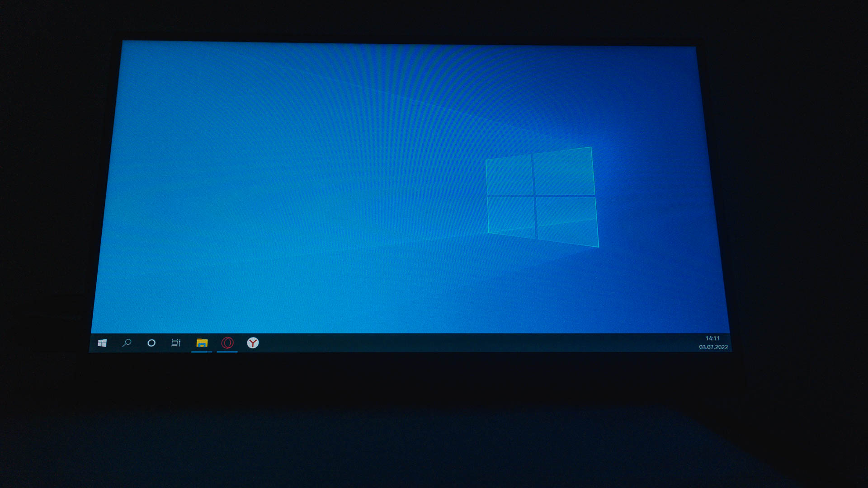This screenshot has height=488, width=868.
Task: Open File Explorer from the taskbar
Action: 202,343
